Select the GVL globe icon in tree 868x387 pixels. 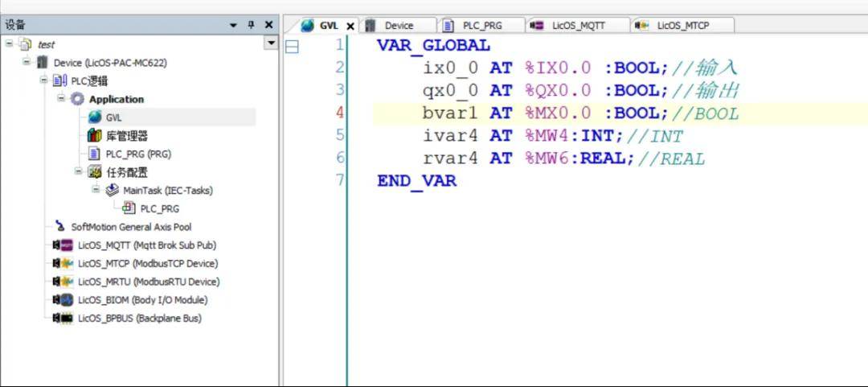tap(95, 117)
